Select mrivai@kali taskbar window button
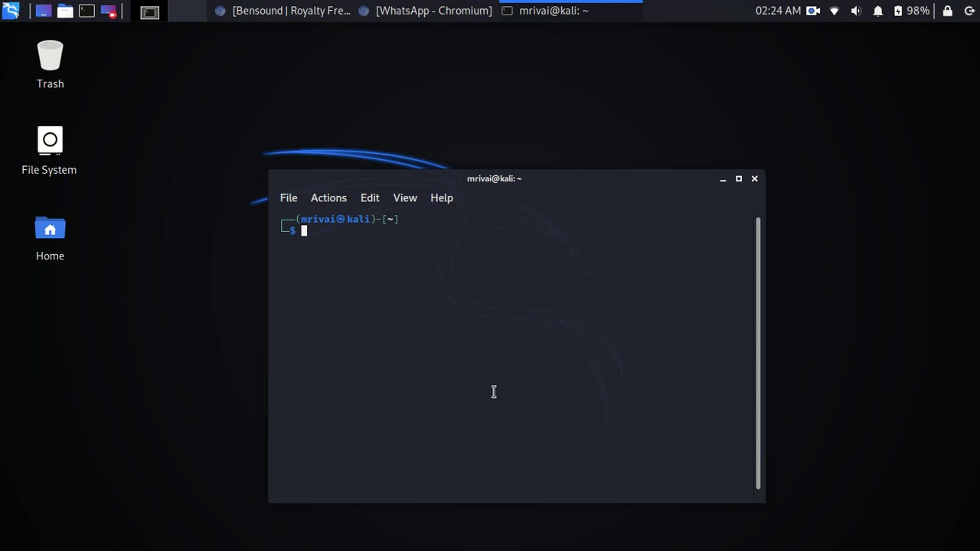The image size is (980, 551). 570,11
